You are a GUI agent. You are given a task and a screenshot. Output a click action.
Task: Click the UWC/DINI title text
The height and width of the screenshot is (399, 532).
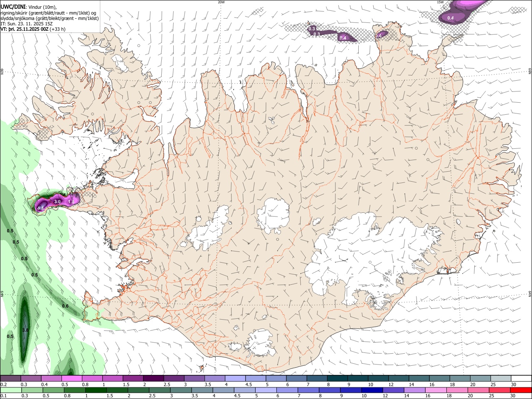(15, 6)
